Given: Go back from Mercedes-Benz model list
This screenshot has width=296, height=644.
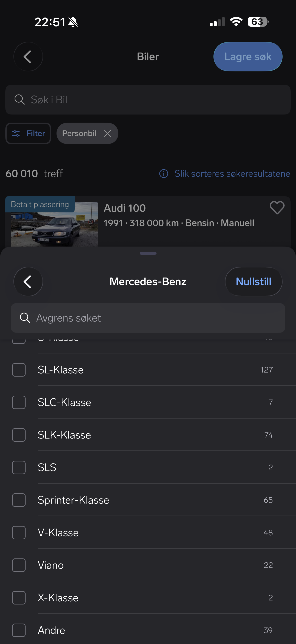Looking at the screenshot, I should point(28,282).
